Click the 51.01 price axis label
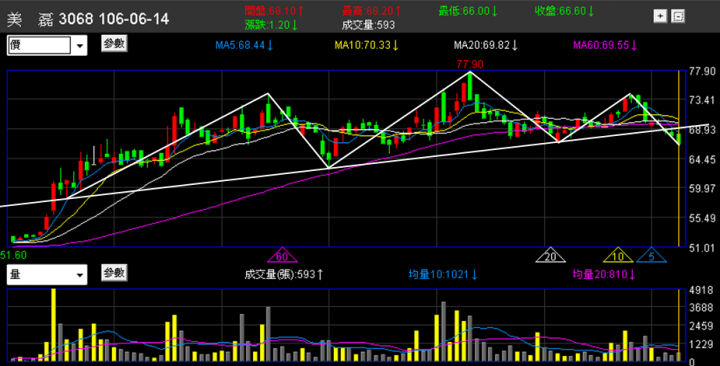The height and width of the screenshot is (366, 720). point(703,248)
